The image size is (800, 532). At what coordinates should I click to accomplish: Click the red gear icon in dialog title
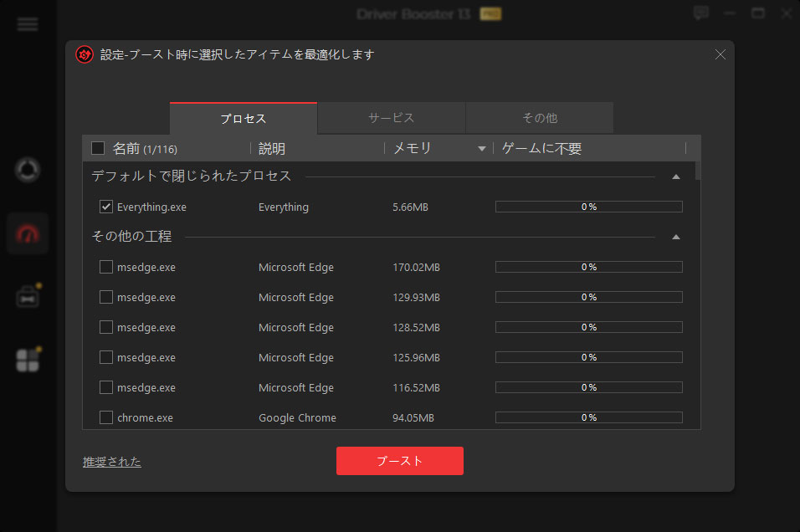pyautogui.click(x=85, y=54)
